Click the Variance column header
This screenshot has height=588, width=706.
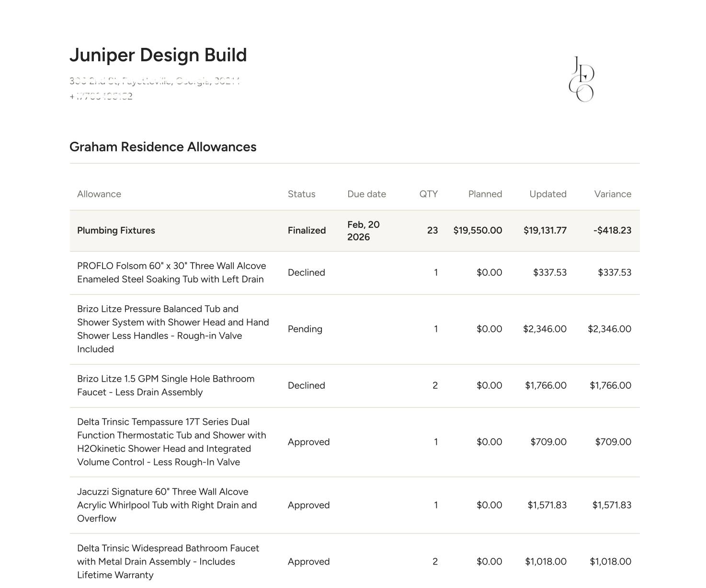(613, 194)
